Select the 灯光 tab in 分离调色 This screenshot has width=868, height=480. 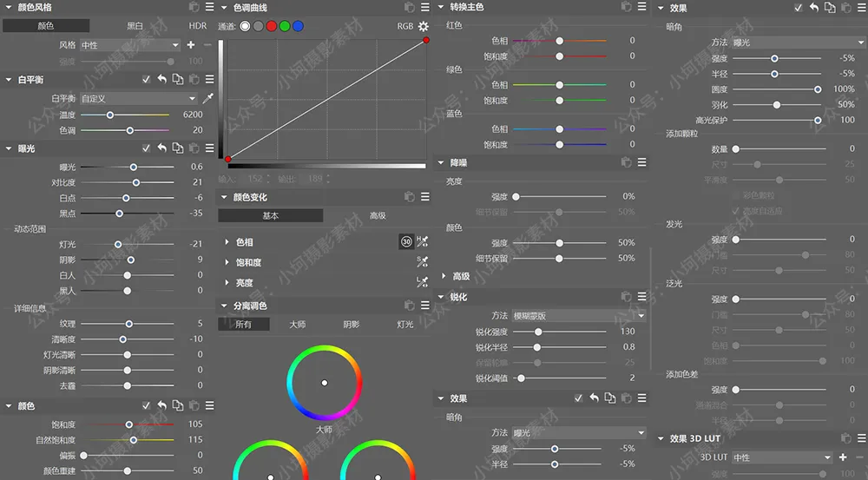404,324
